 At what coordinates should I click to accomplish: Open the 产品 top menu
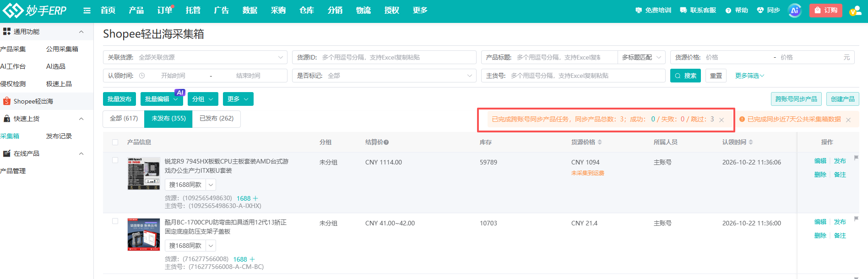point(136,10)
